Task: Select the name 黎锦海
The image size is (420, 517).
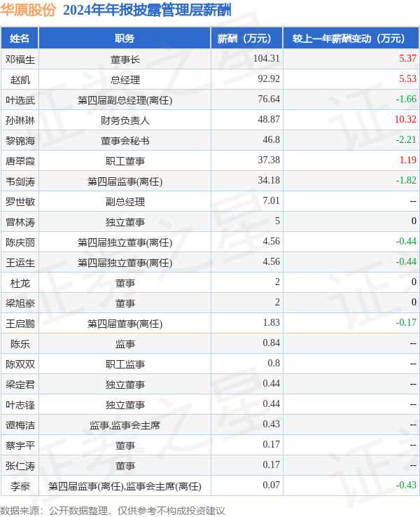Action: (20, 141)
